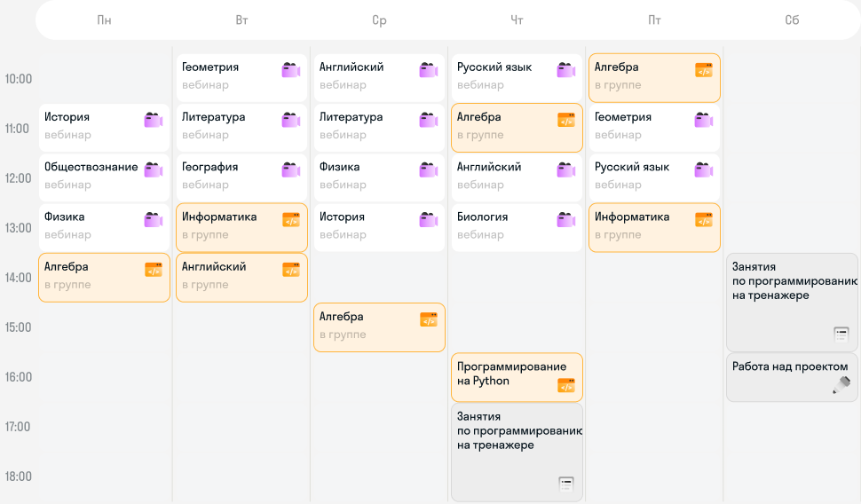Open Friday Русский язык webinar
This screenshot has width=861, height=504.
(654, 177)
